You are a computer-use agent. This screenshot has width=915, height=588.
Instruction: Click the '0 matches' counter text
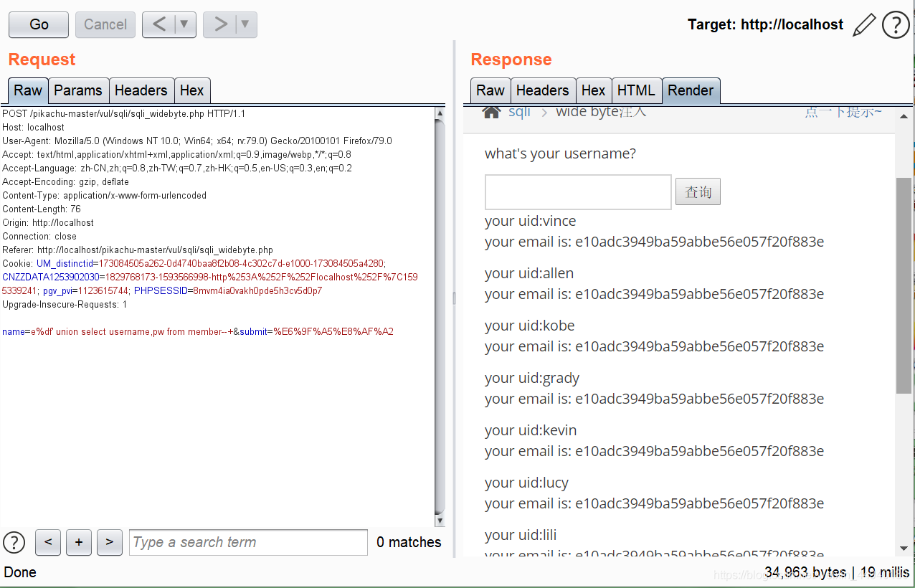pyautogui.click(x=409, y=542)
